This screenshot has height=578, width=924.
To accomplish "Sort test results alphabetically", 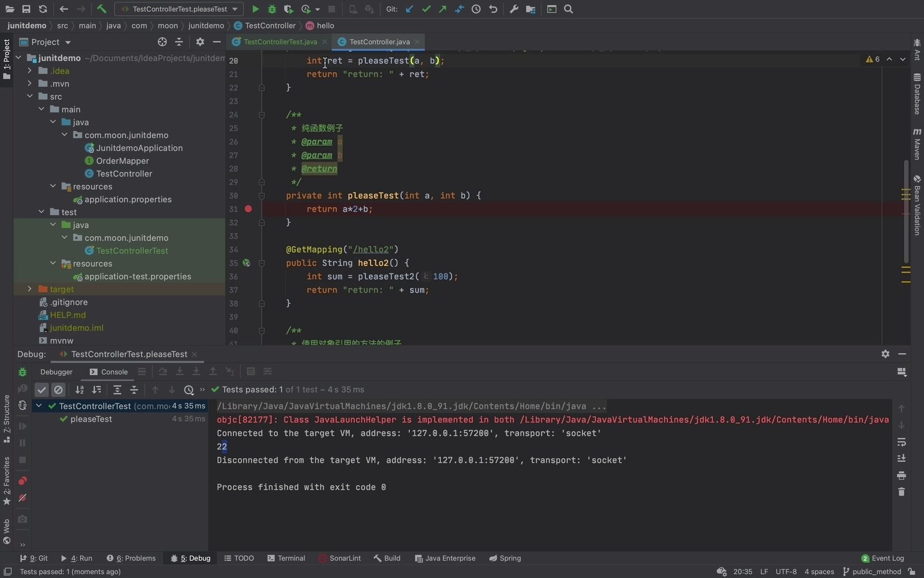I will (x=80, y=390).
